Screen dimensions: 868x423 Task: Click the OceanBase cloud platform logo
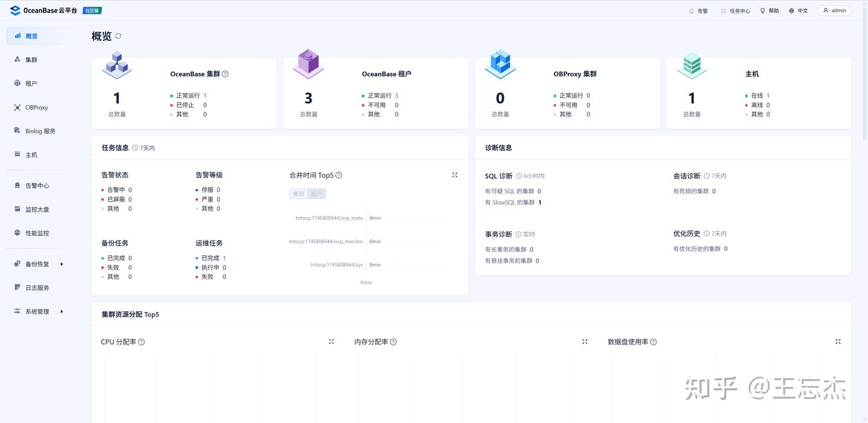click(43, 10)
